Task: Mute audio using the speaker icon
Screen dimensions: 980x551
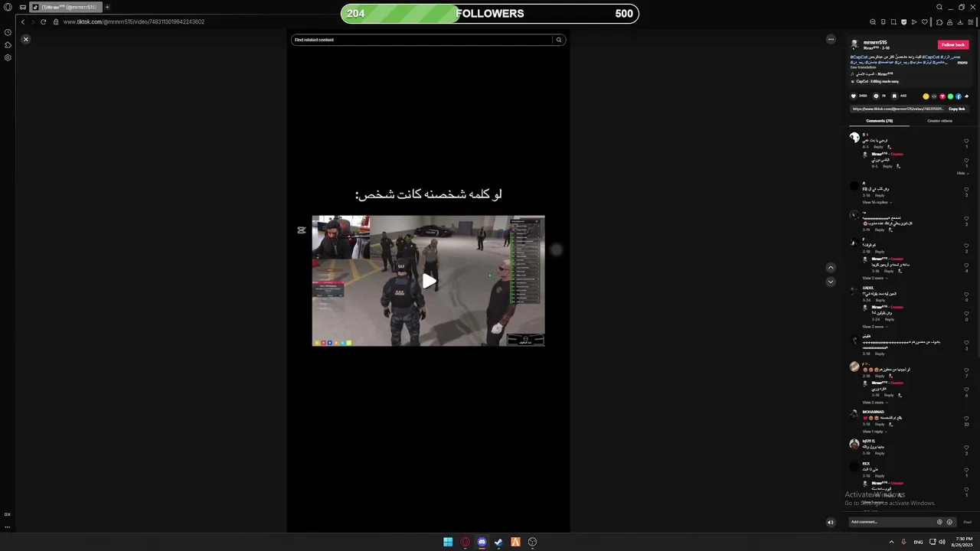Action: coord(831,523)
